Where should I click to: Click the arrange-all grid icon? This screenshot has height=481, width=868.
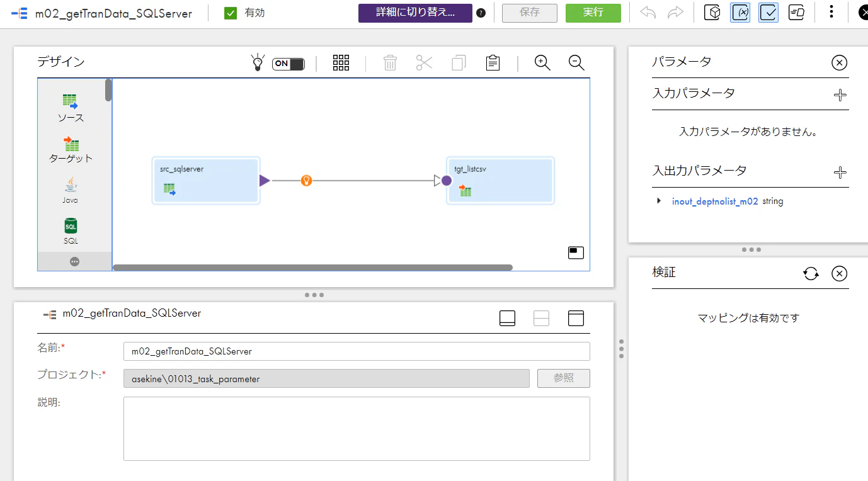[x=341, y=62]
